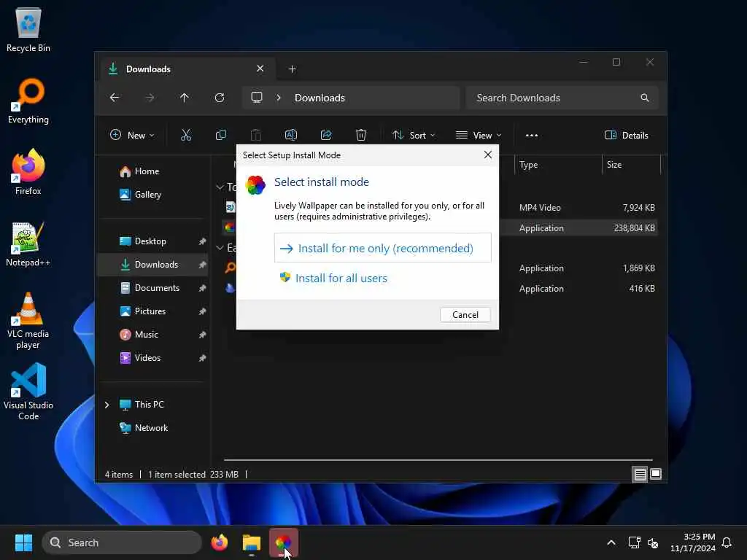This screenshot has height=560, width=747.
Task: Go up one folder level
Action: coord(185,98)
